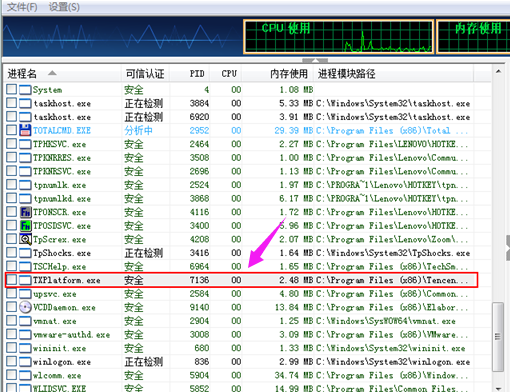Image resolution: width=510 pixels, height=392 pixels.
Task: Click the PID column header
Action: [x=197, y=73]
